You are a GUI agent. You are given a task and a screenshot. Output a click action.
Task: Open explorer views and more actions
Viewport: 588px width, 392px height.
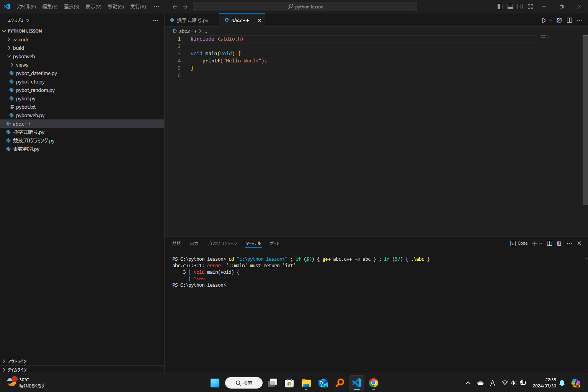155,20
